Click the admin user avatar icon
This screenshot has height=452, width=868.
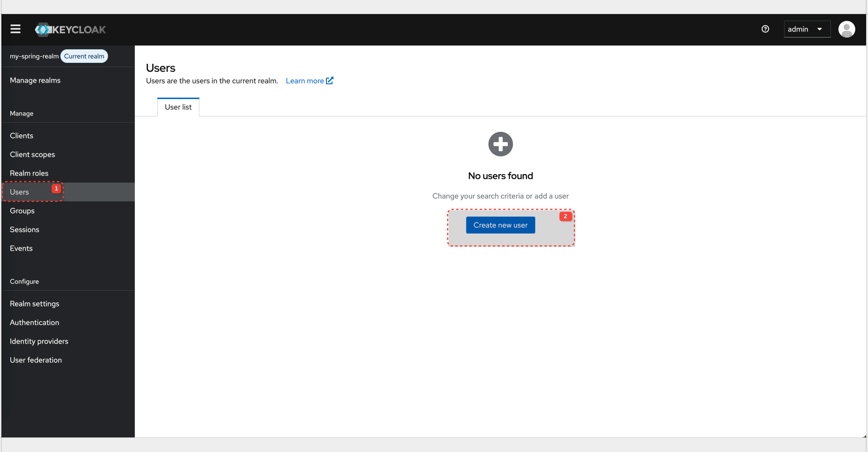[x=846, y=29]
